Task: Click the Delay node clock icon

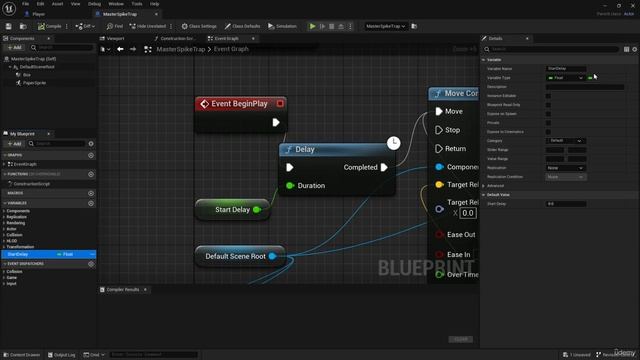Action: tap(393, 143)
